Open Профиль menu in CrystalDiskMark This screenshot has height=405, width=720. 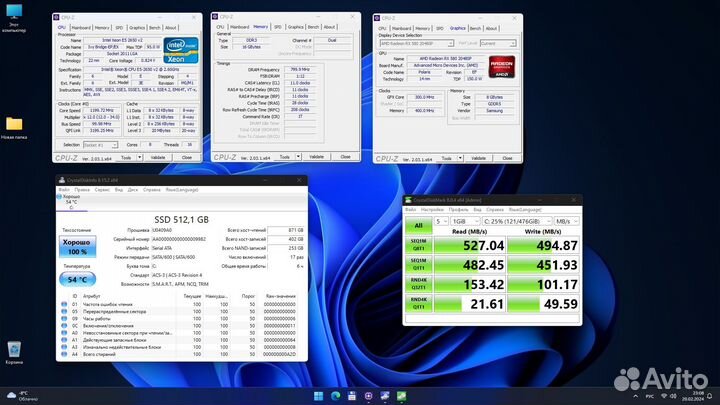[x=458, y=209]
